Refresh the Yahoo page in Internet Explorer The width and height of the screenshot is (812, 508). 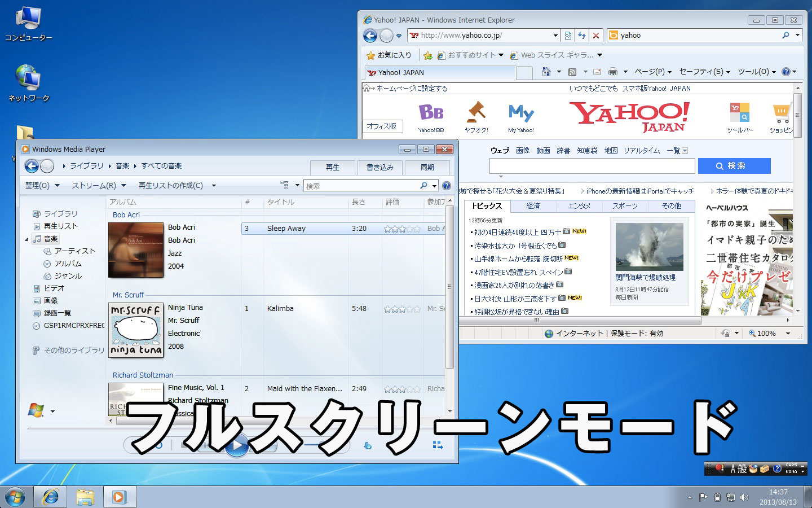point(582,35)
